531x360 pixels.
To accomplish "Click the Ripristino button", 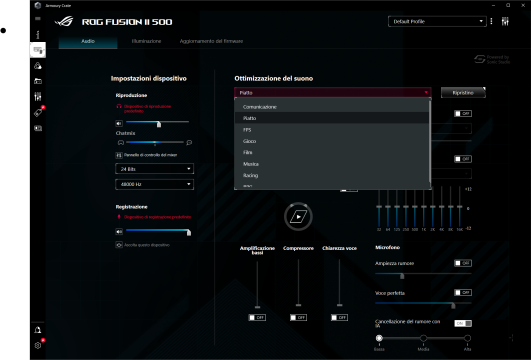I will pyautogui.click(x=463, y=92).
